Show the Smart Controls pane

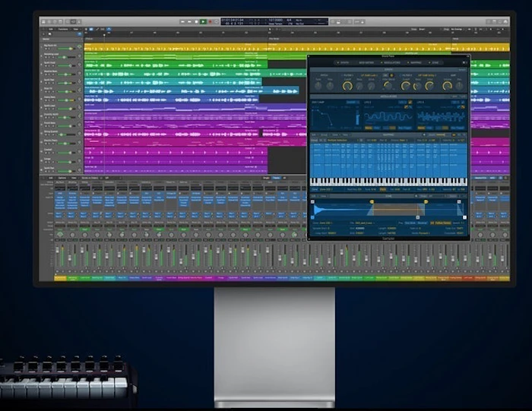pos(67,22)
